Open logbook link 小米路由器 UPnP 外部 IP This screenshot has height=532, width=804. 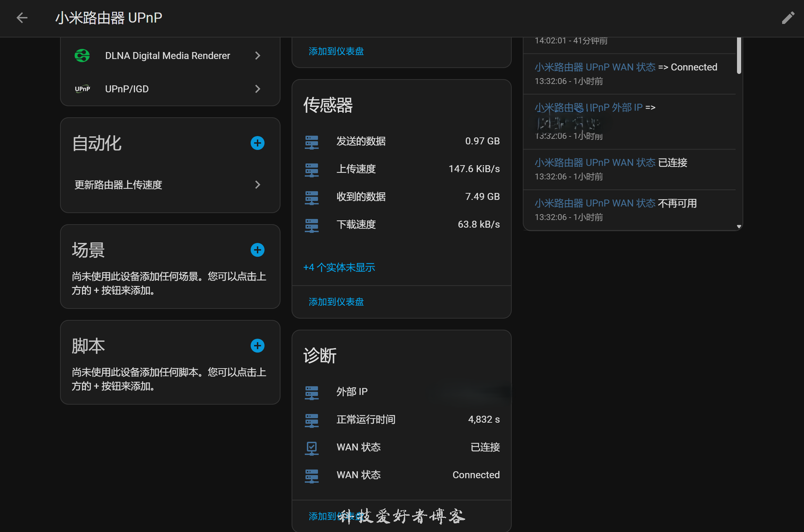[589, 108]
